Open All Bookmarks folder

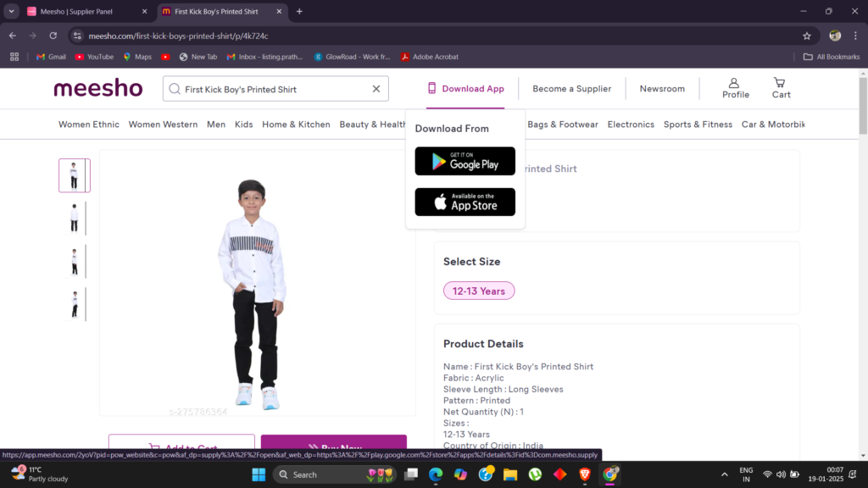click(832, 57)
